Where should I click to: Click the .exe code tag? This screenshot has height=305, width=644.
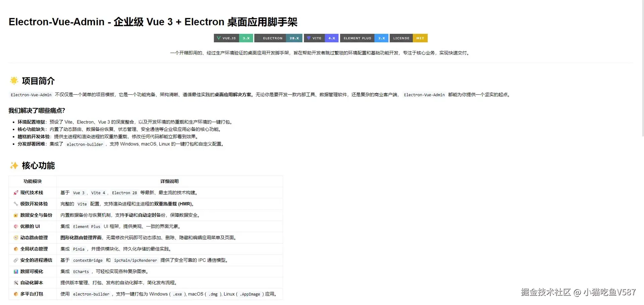point(177,294)
